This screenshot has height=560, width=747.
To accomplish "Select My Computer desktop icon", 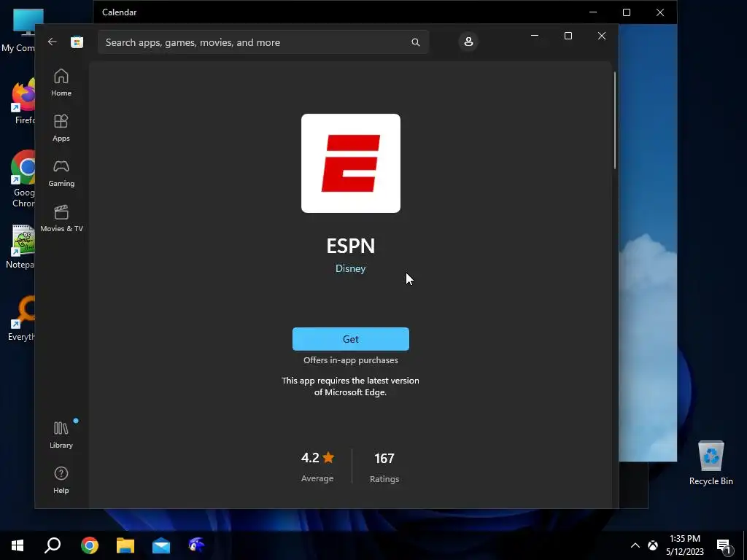I will point(20,30).
